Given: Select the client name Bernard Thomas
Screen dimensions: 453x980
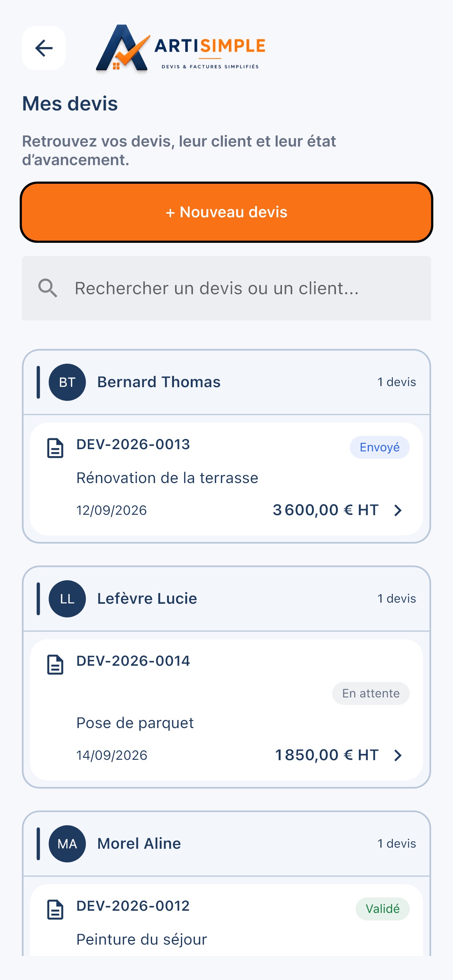Looking at the screenshot, I should click(159, 382).
